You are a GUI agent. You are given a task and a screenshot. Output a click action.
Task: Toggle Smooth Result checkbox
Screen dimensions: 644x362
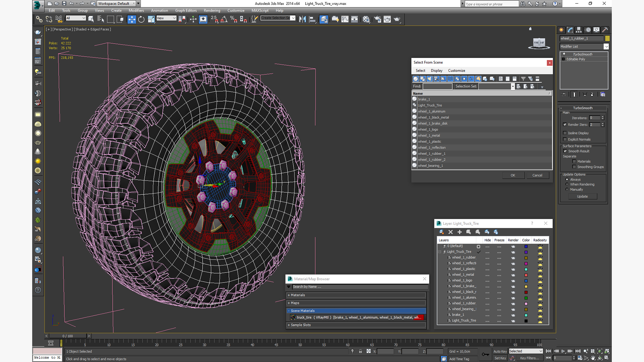565,151
